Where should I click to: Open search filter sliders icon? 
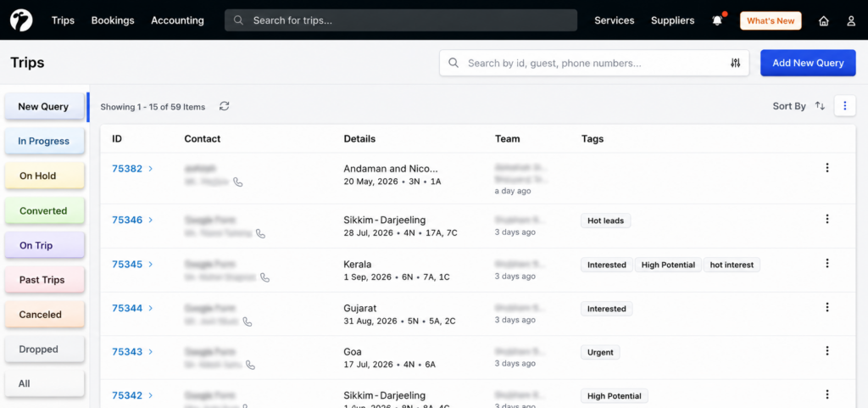pos(735,63)
